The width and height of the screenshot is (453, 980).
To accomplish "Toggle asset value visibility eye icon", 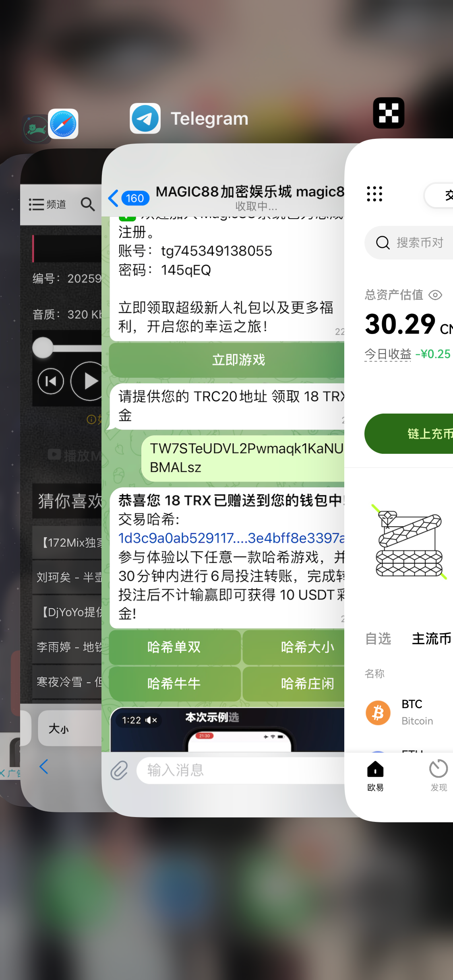I will click(435, 295).
